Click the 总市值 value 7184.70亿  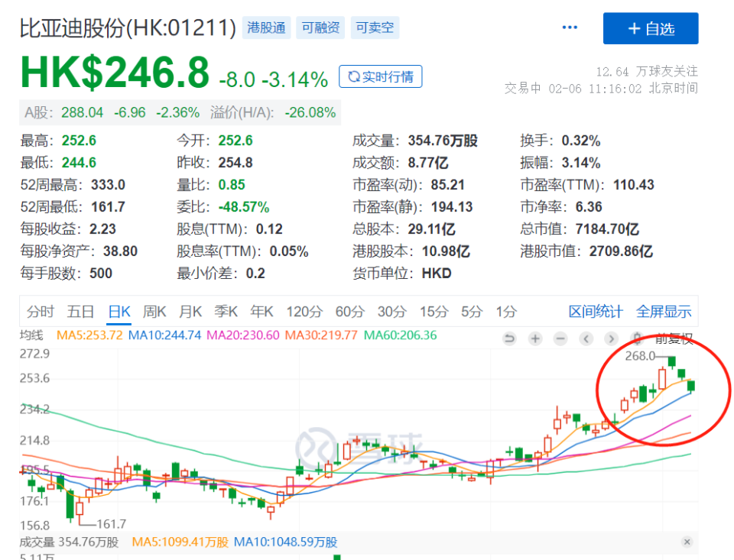point(607,228)
